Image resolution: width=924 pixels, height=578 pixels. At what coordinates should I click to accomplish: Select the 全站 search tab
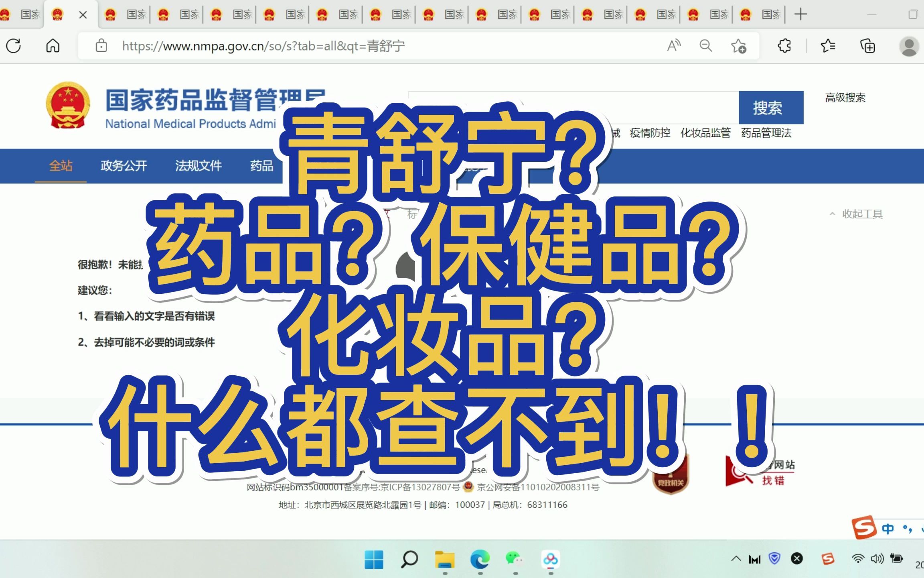tap(61, 165)
